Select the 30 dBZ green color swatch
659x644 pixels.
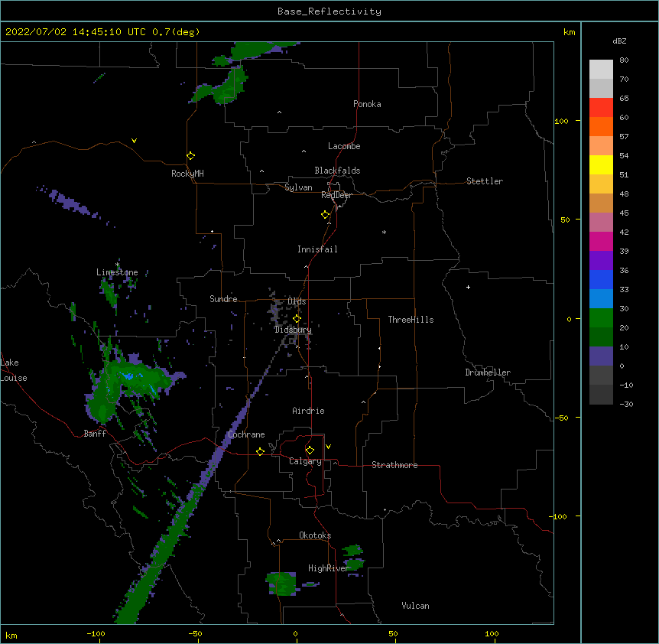click(x=601, y=318)
